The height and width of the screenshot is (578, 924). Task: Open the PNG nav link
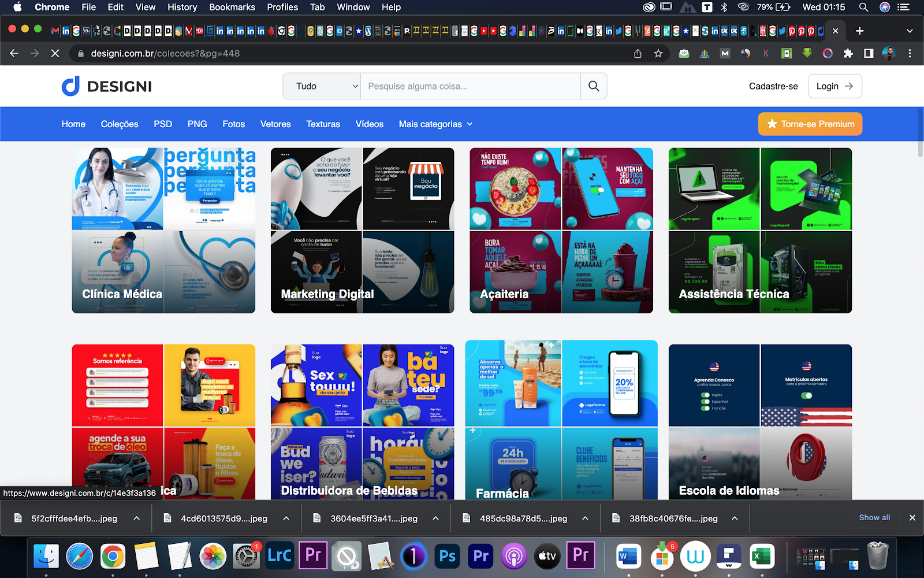(197, 124)
